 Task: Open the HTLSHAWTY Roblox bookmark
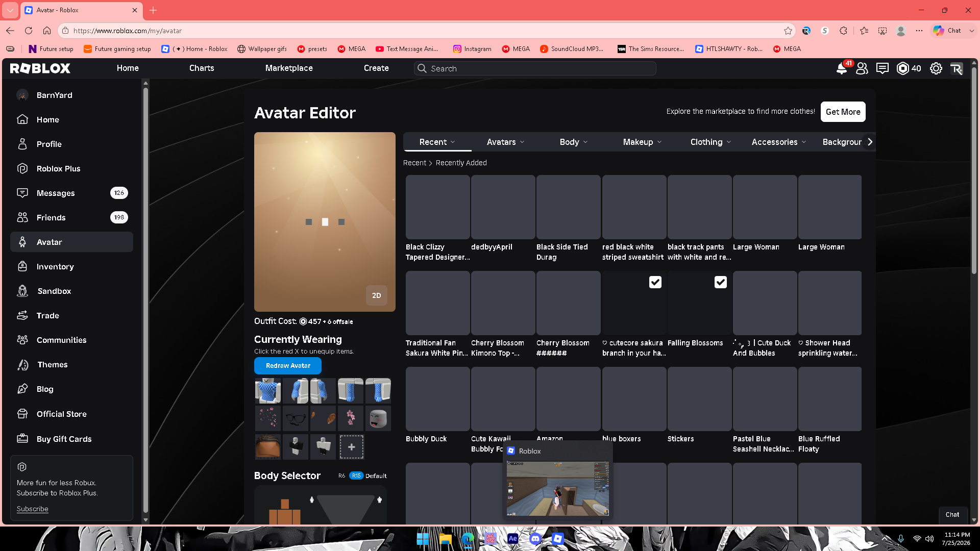pos(729,49)
